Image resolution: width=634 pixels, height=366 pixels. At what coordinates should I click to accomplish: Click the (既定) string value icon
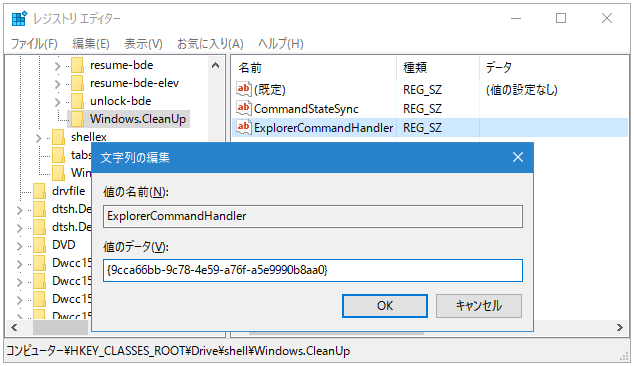[x=243, y=89]
